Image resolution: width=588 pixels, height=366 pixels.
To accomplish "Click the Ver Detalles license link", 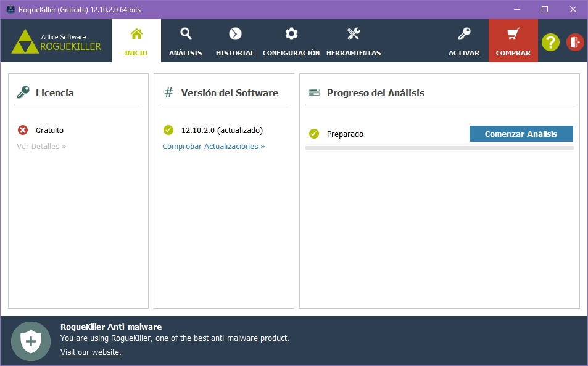I will 41,147.
